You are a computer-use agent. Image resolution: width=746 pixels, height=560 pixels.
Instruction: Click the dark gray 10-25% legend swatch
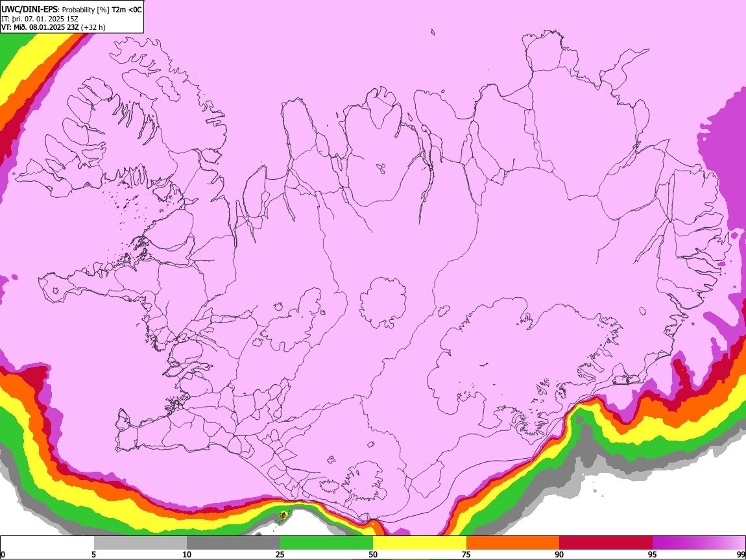tap(234, 543)
